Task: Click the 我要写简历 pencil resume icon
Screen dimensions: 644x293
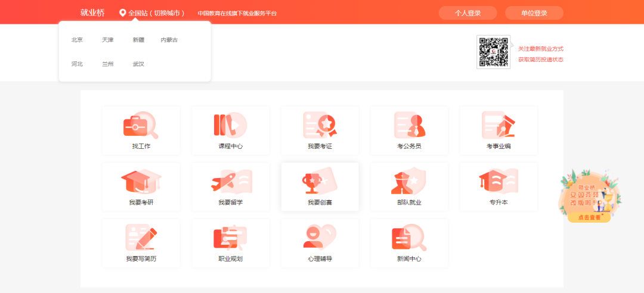Action: pyautogui.click(x=141, y=237)
